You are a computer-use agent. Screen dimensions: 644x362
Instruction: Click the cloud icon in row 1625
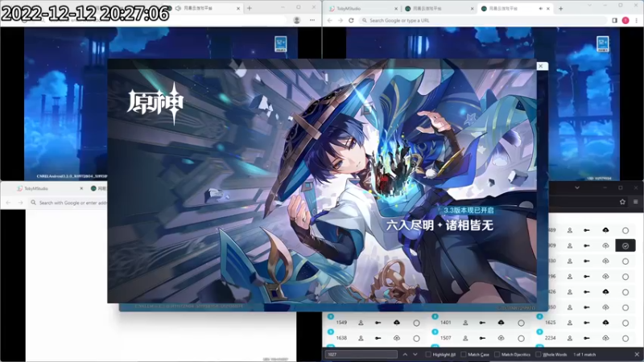point(606,323)
